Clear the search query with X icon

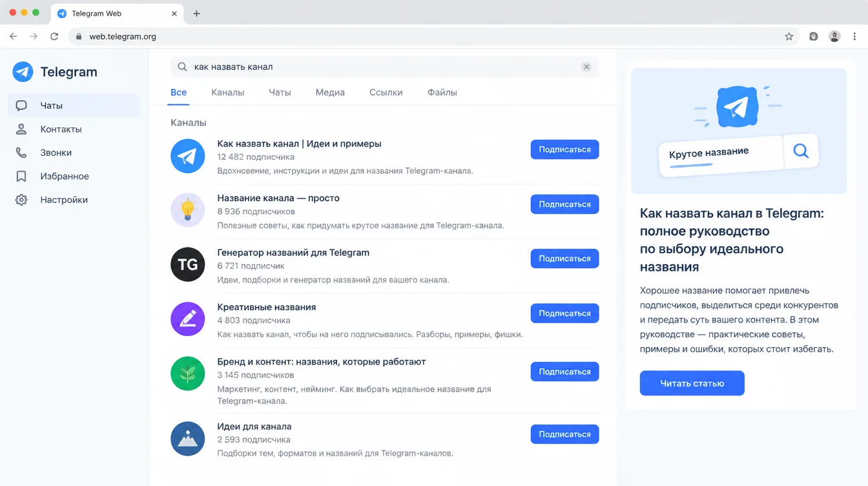(x=586, y=67)
